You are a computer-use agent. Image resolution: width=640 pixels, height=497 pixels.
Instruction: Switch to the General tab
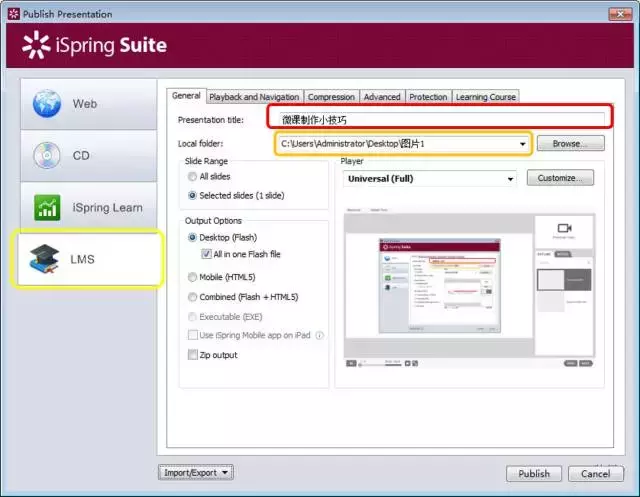(x=186, y=96)
